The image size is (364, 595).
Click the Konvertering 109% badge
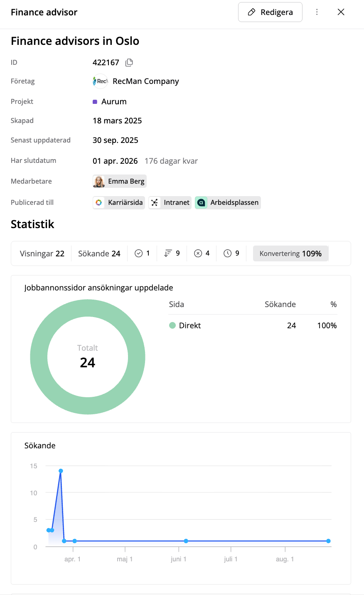coord(290,253)
